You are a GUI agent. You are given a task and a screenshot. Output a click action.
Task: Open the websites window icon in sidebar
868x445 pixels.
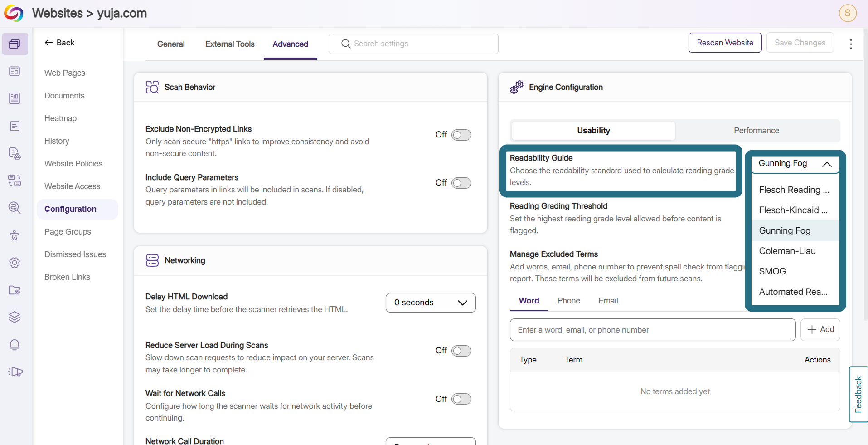(x=15, y=44)
